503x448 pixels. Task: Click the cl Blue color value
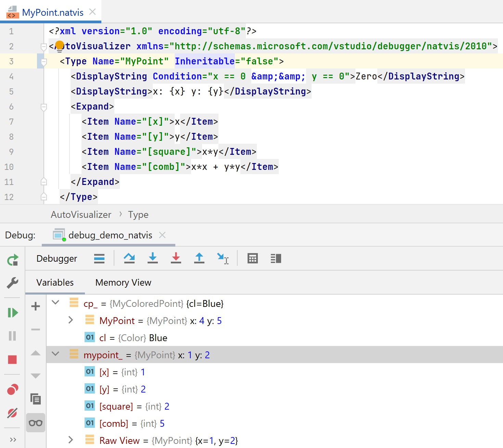(x=158, y=338)
